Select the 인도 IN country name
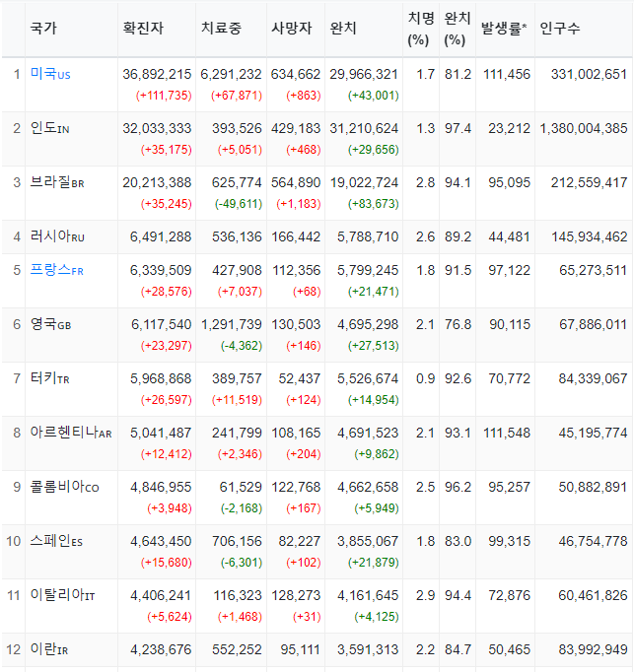 pyautogui.click(x=49, y=128)
